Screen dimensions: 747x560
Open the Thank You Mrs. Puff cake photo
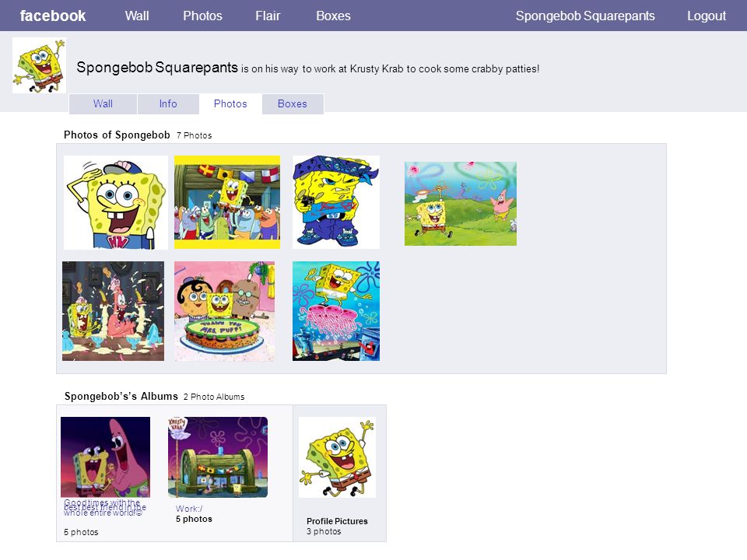[x=224, y=311]
